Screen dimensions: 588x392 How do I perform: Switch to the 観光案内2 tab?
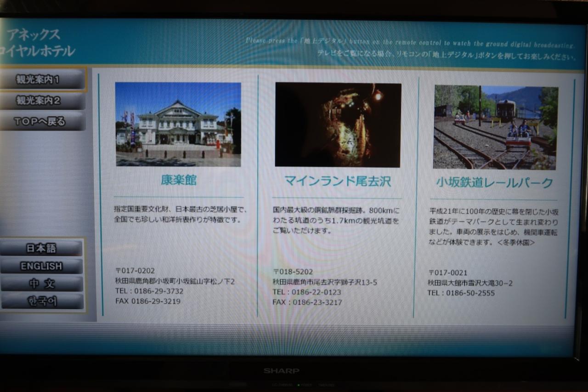click(x=42, y=100)
